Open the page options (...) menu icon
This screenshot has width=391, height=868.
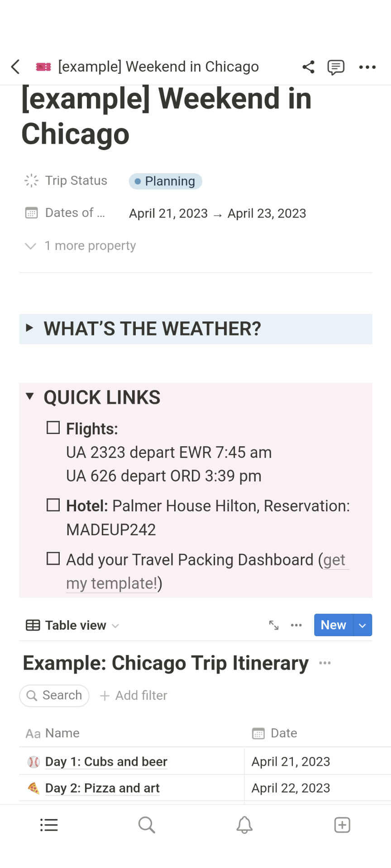click(367, 67)
